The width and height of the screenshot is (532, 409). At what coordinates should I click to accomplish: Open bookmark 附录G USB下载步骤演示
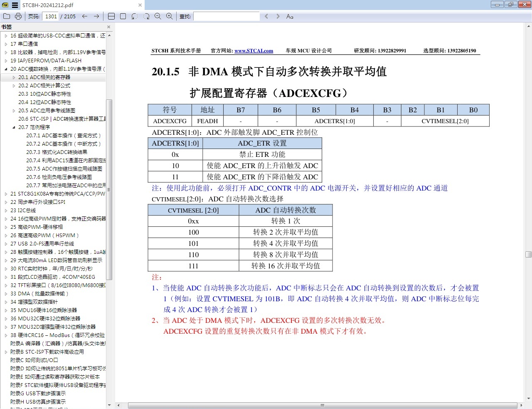(x=38, y=394)
